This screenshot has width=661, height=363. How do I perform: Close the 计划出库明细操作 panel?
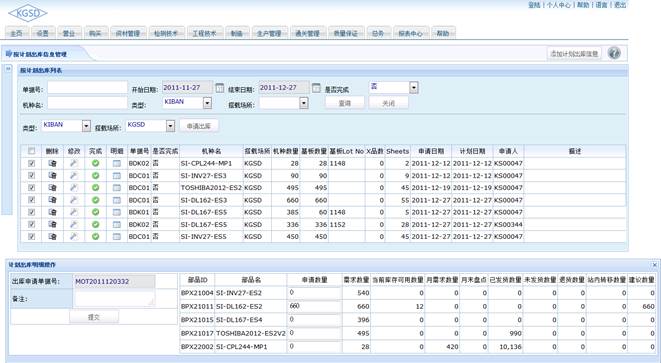654,265
